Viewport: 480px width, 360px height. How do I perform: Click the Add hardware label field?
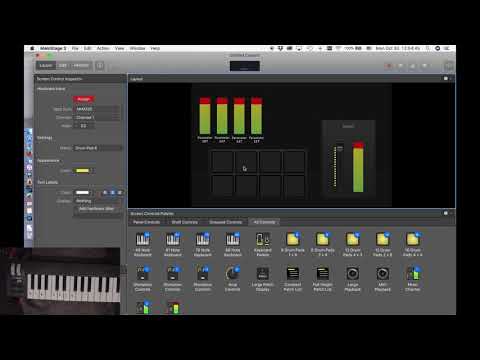[97, 210]
